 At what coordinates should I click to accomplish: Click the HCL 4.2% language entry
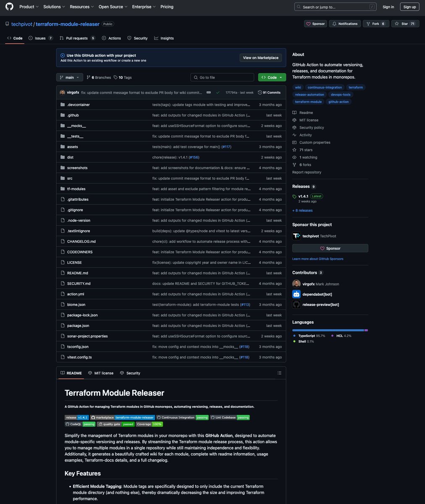tap(341, 336)
